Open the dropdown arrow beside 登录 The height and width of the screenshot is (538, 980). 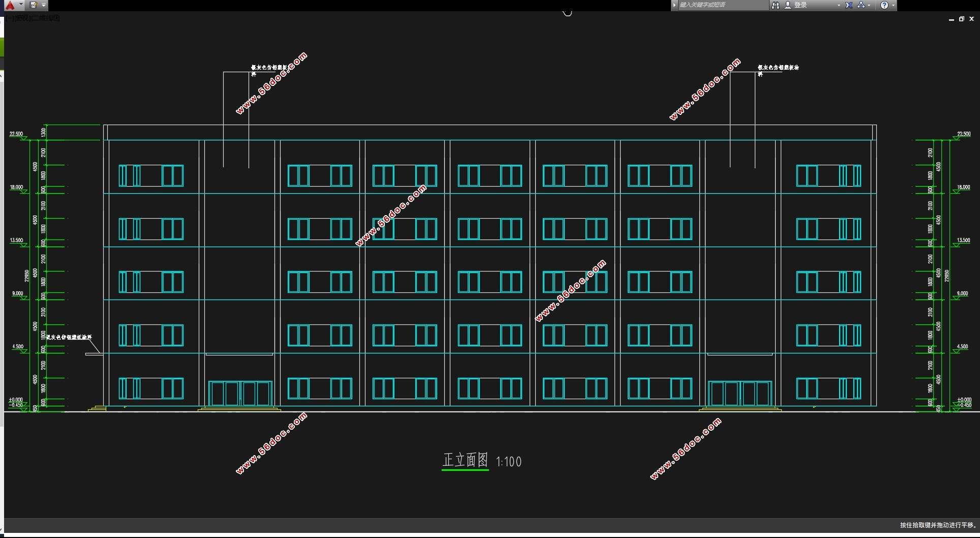click(839, 5)
